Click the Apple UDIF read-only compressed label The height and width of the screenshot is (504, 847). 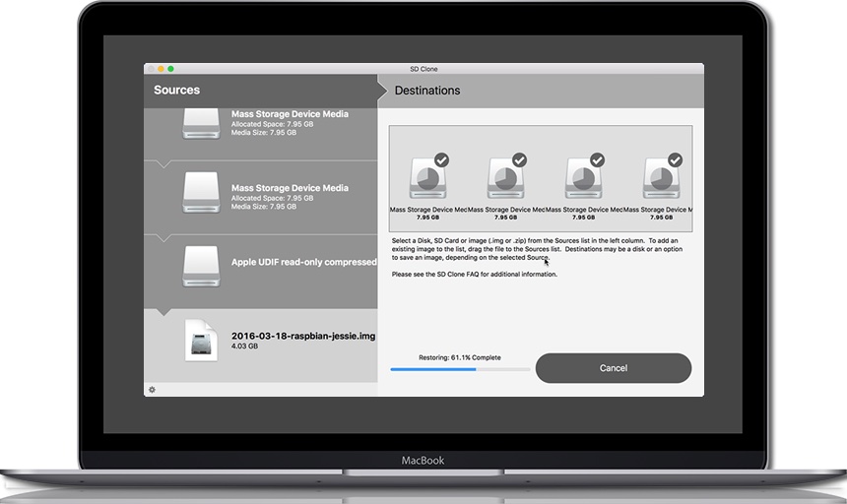click(304, 262)
